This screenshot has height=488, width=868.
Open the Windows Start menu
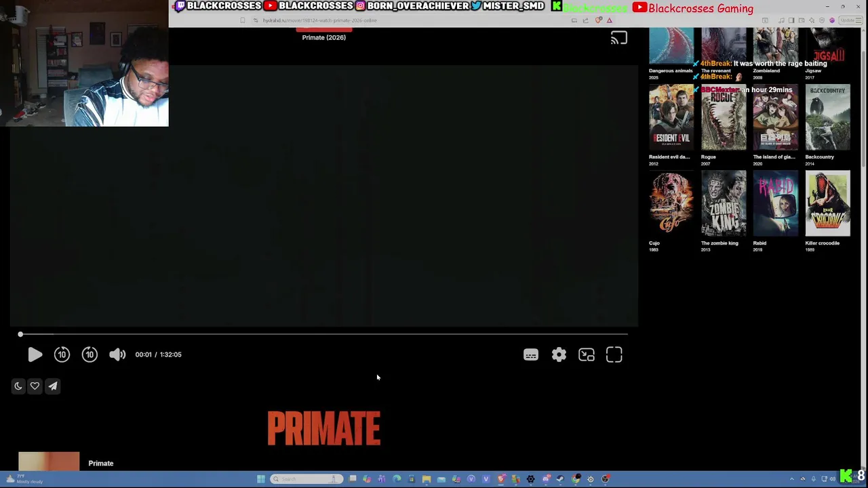(260, 479)
